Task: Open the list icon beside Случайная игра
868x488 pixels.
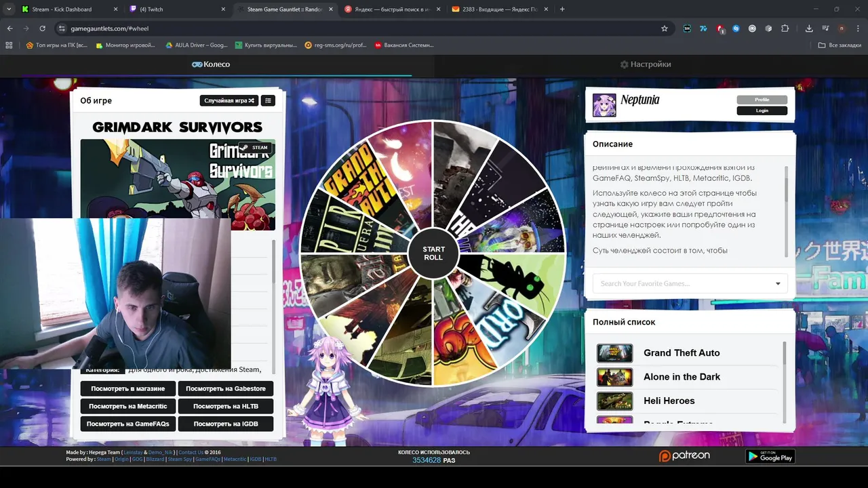Action: [x=268, y=100]
